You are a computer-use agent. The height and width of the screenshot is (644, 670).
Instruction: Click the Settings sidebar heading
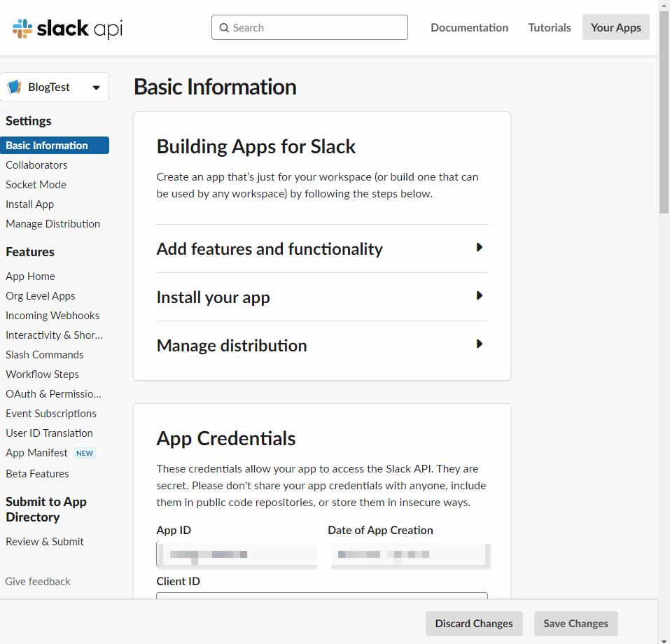tap(29, 121)
